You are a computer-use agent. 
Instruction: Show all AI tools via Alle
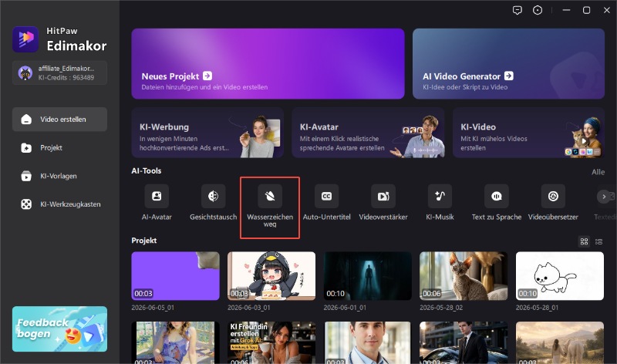click(598, 172)
